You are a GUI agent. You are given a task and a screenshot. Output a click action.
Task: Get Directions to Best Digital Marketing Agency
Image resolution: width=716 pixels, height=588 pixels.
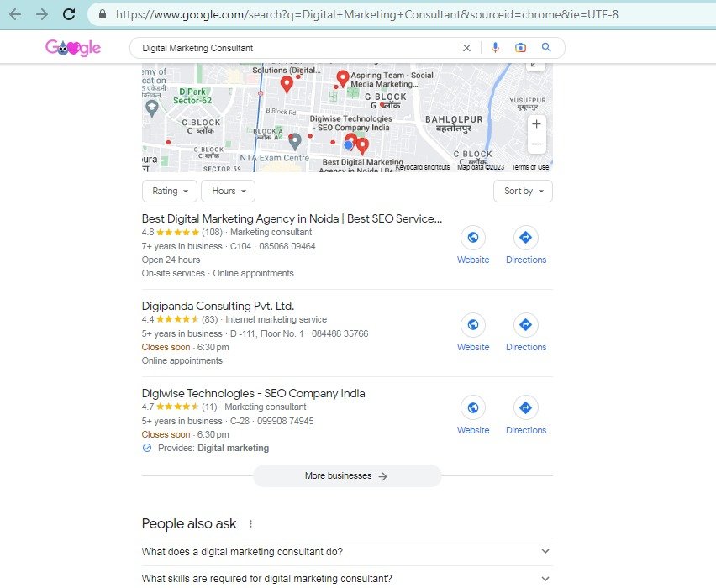[x=526, y=244]
